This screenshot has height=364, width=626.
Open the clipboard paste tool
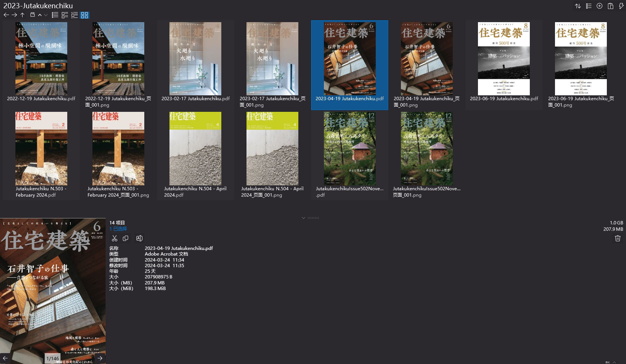tap(610, 6)
